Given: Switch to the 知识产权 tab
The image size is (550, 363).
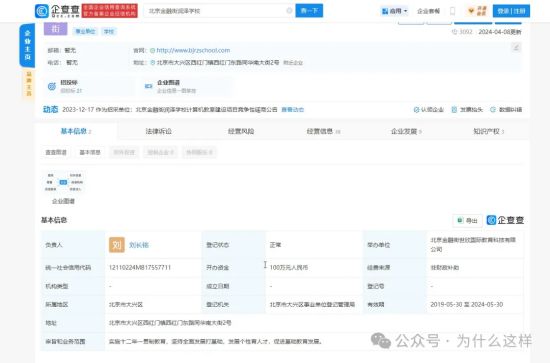Looking at the screenshot, I should click(489, 131).
